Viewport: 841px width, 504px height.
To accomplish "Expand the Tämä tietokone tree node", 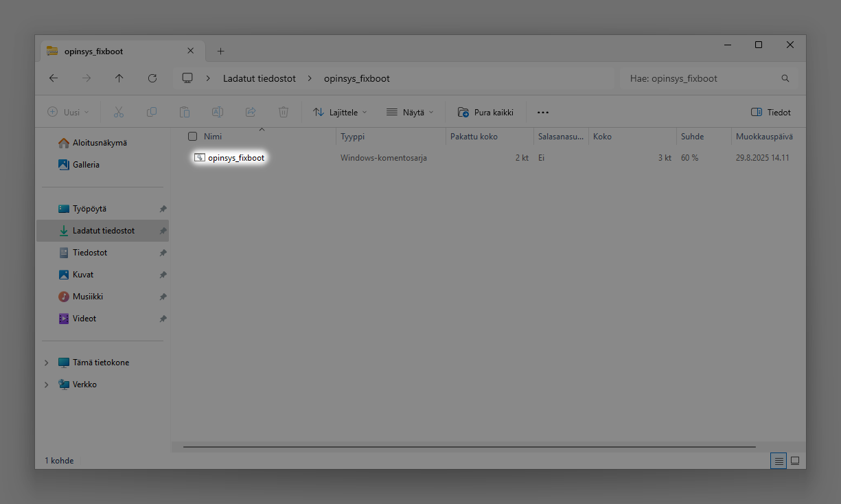I will 47,363.
